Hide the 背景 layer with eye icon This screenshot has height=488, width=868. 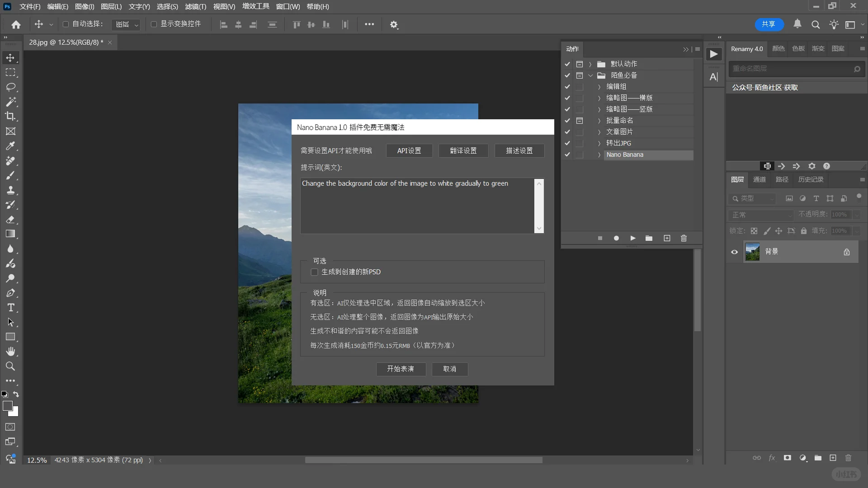point(735,252)
